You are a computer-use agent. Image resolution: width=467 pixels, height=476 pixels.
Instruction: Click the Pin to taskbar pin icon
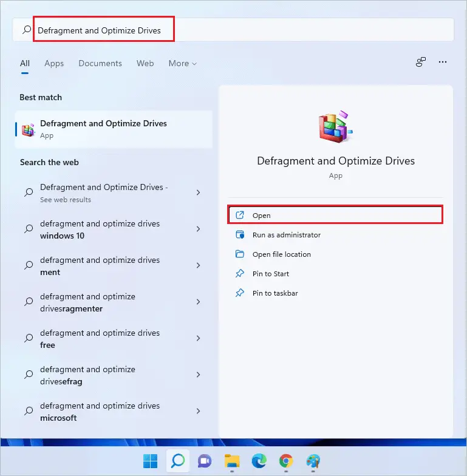pos(239,293)
